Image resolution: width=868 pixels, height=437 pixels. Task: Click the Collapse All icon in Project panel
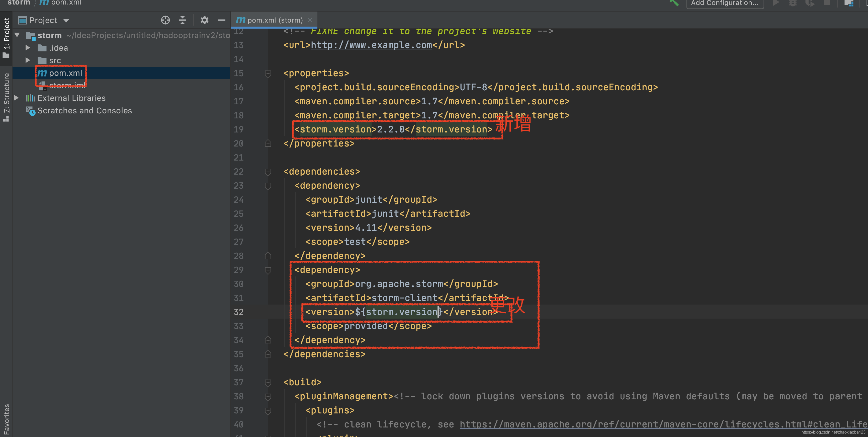(182, 20)
